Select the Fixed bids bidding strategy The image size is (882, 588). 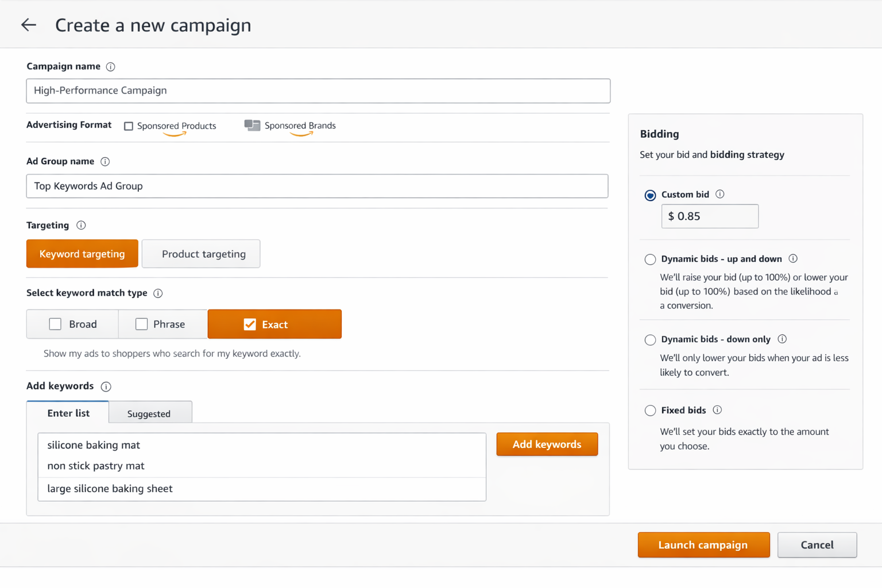(650, 411)
